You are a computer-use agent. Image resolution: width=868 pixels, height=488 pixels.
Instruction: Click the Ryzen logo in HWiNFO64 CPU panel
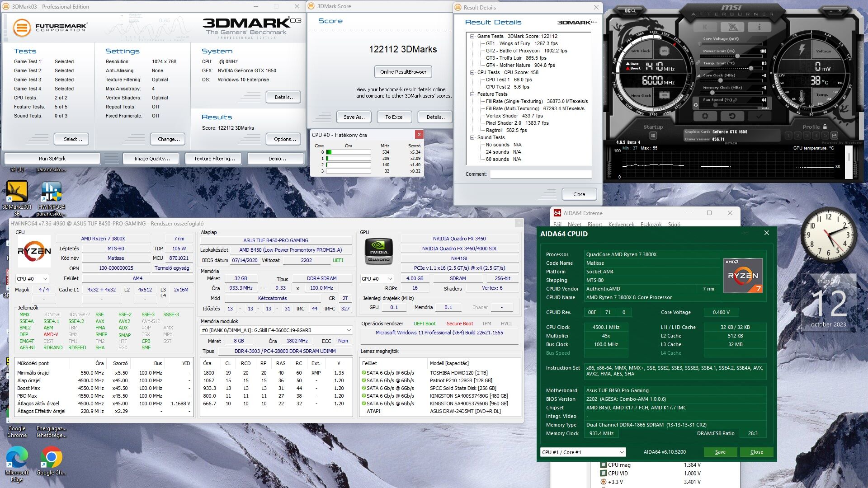pos(34,251)
